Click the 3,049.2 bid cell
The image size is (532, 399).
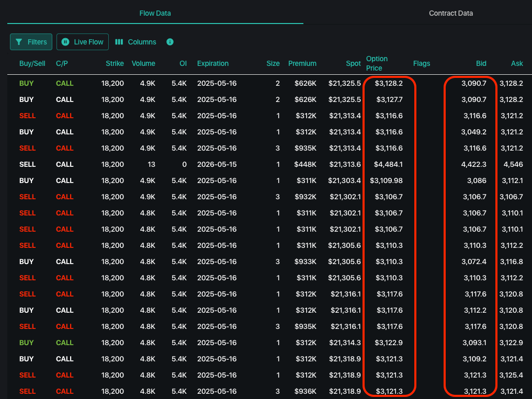pos(473,132)
